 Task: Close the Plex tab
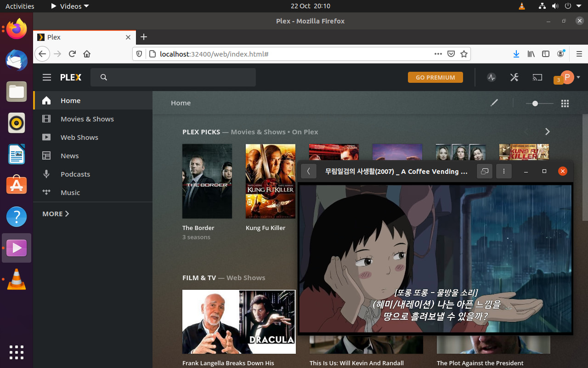(129, 37)
